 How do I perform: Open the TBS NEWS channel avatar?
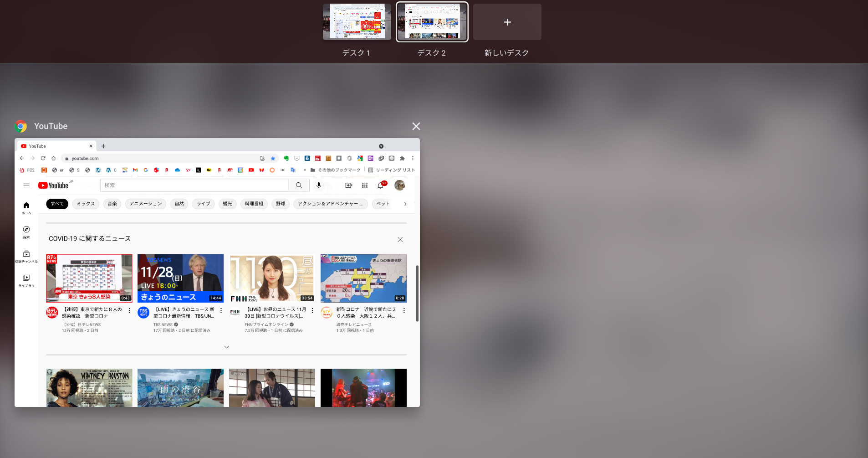point(143,313)
